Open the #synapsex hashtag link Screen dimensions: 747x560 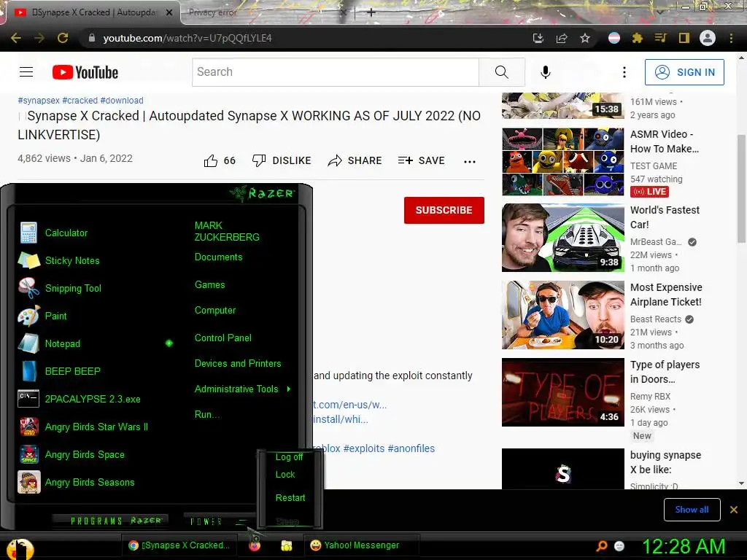[39, 101]
